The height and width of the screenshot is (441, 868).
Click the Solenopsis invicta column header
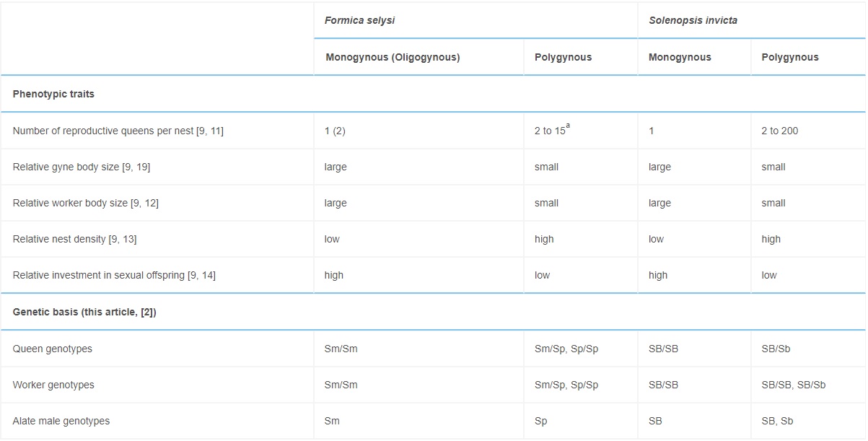tap(693, 20)
